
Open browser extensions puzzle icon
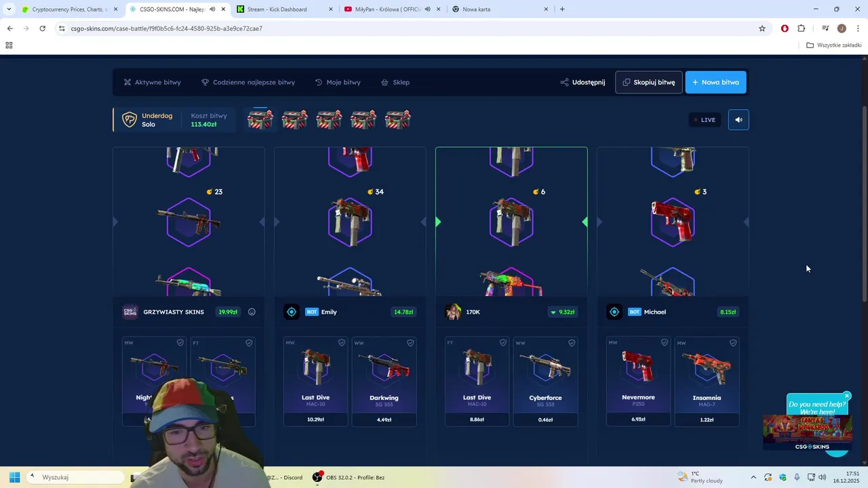[x=802, y=28]
